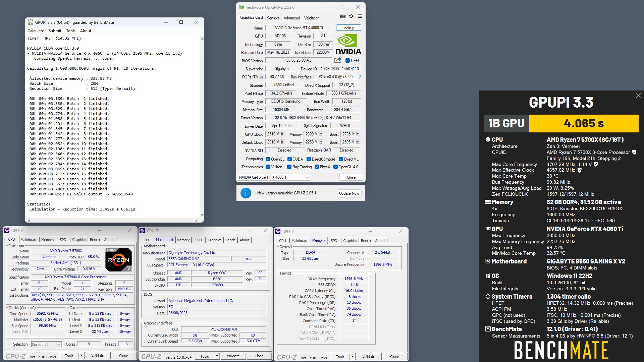Switch to the Advanced tab in GPU-Z
Viewport: 644px width, 362px height.
[292, 18]
